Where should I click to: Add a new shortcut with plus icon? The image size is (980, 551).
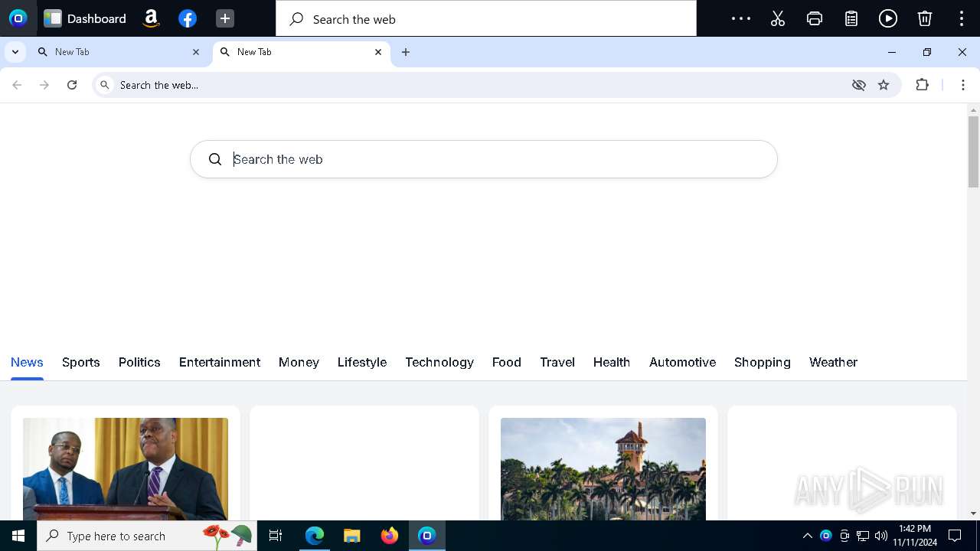[224, 18]
